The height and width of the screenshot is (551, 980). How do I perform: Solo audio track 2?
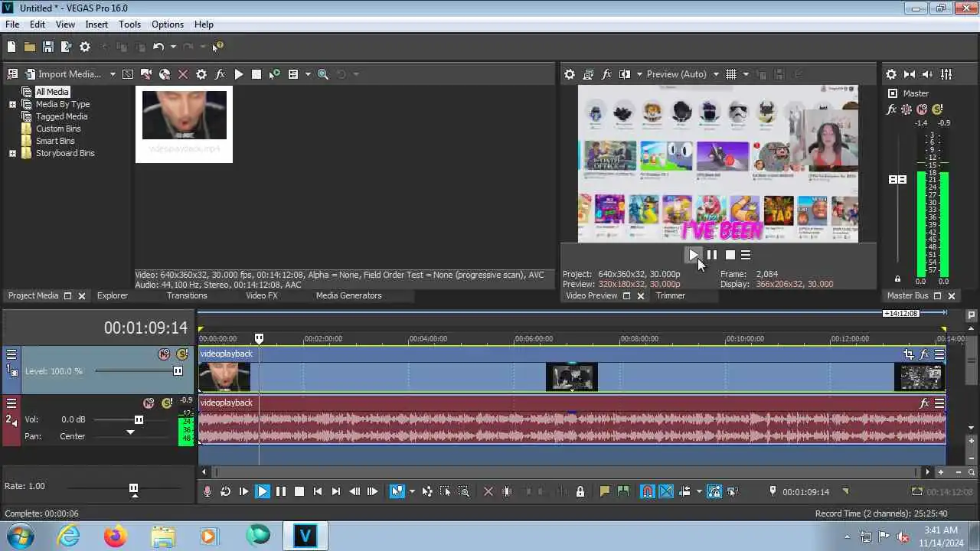click(167, 403)
